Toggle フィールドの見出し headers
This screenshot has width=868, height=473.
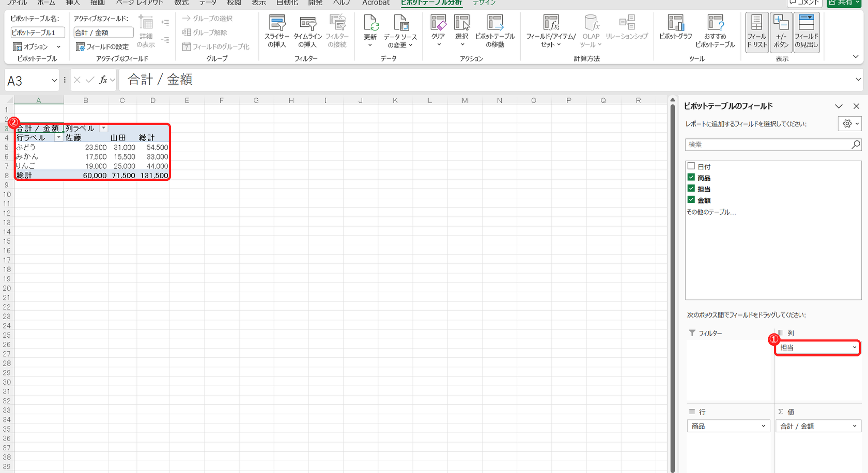click(x=807, y=32)
